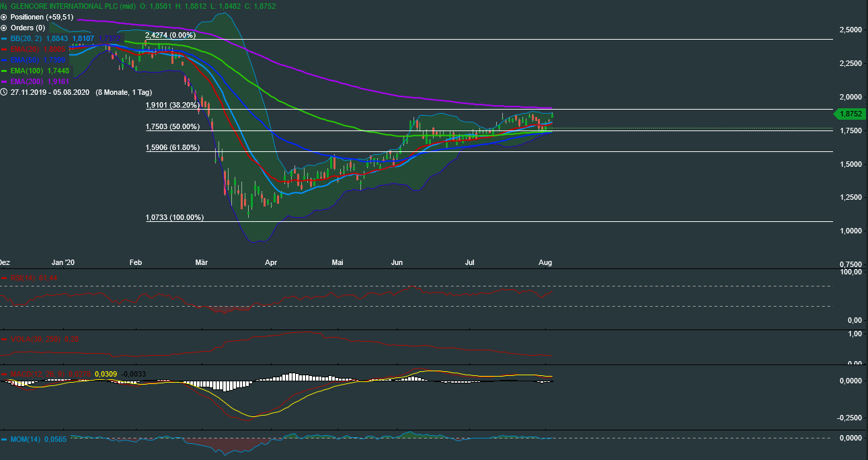Open the Positionen (+59,51) indicator icon

pos(3,17)
